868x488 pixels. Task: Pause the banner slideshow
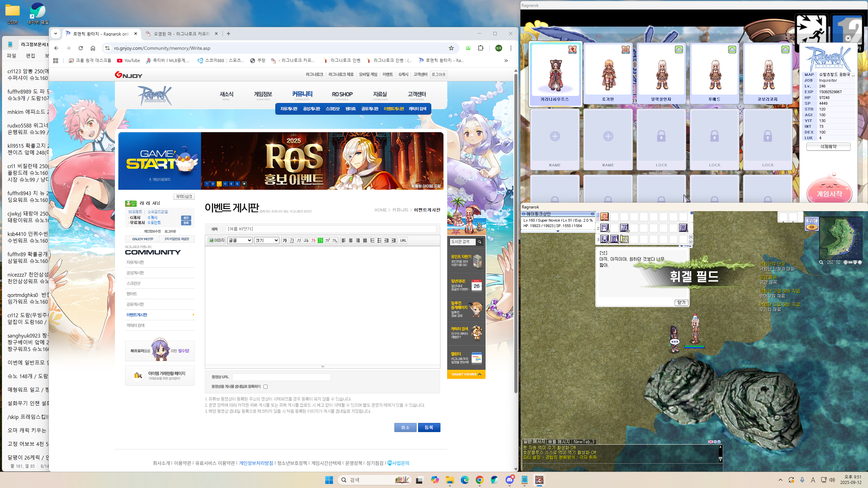(x=244, y=184)
